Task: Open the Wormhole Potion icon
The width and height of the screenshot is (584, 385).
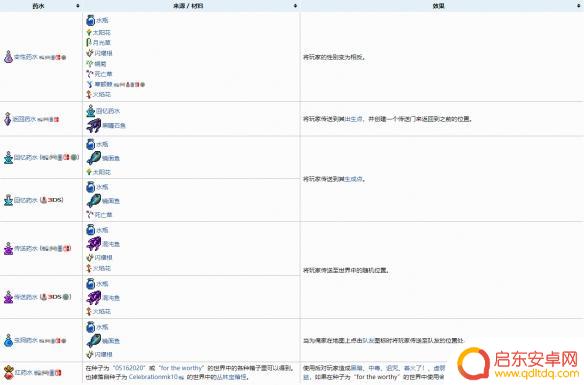Action: 8,340
